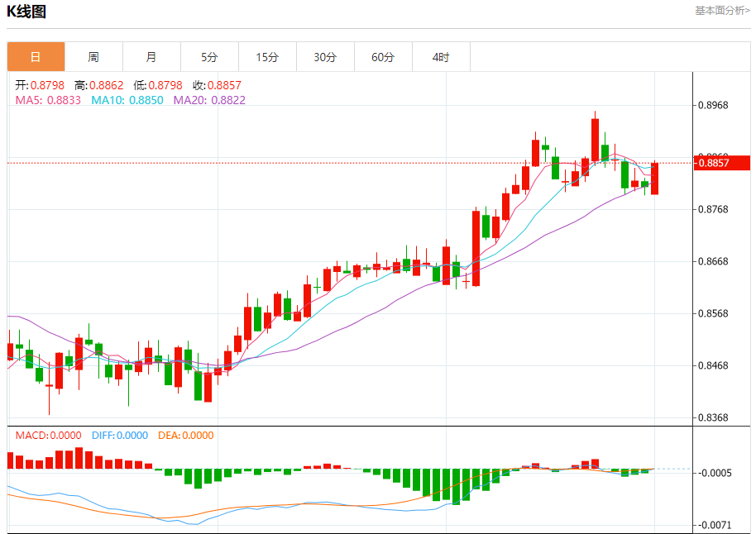This screenshot has width=756, height=534.
Task: Click the MA20 indicator label
Action: [209, 100]
